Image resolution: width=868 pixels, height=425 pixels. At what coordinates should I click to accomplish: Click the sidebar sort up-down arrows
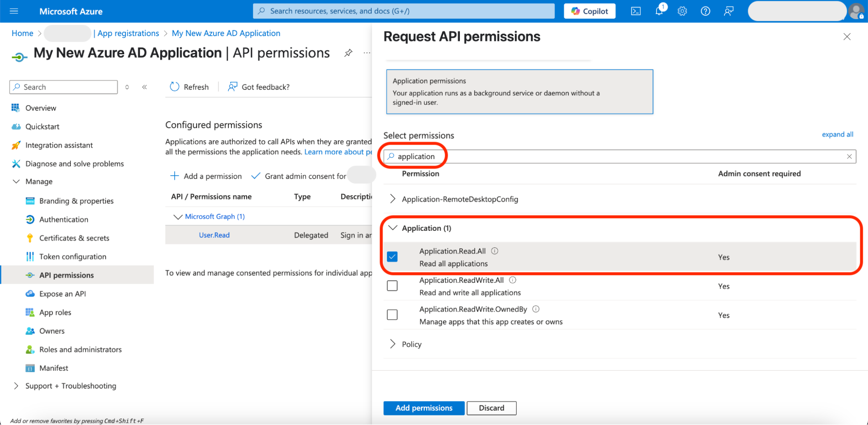(x=127, y=87)
